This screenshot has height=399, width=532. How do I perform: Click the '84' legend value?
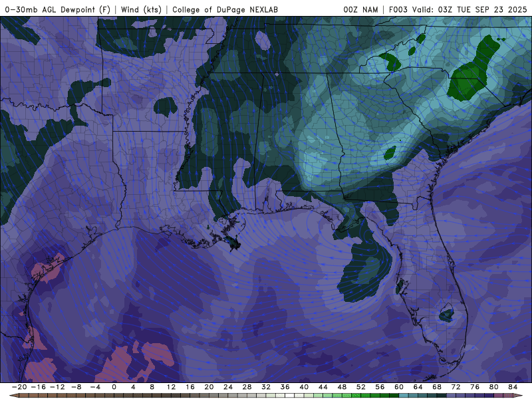click(513, 387)
